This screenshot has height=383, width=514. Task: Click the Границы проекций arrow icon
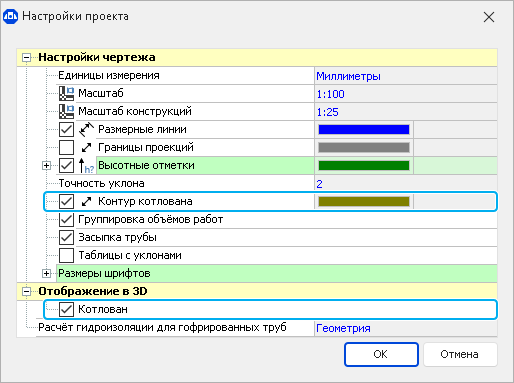click(x=86, y=147)
